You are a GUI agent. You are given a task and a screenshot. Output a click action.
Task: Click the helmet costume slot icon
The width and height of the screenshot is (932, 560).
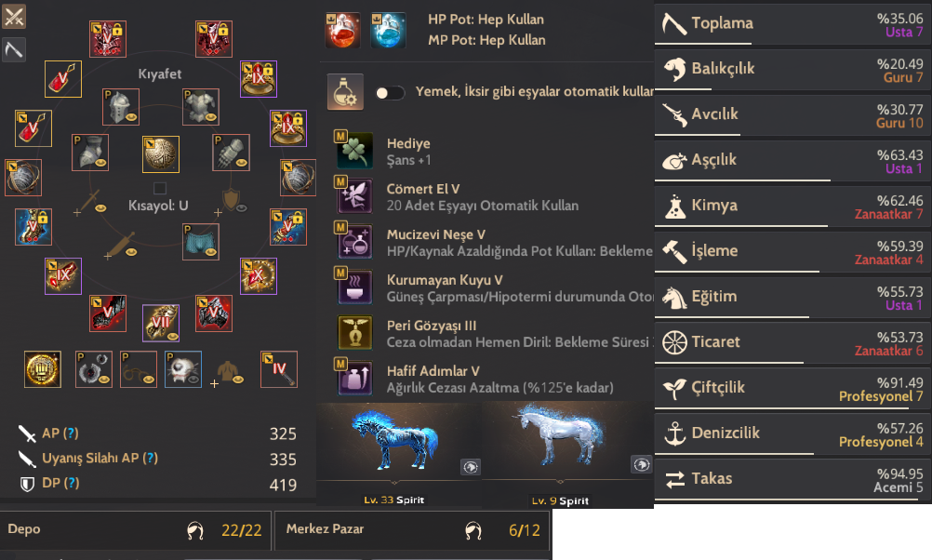(121, 107)
